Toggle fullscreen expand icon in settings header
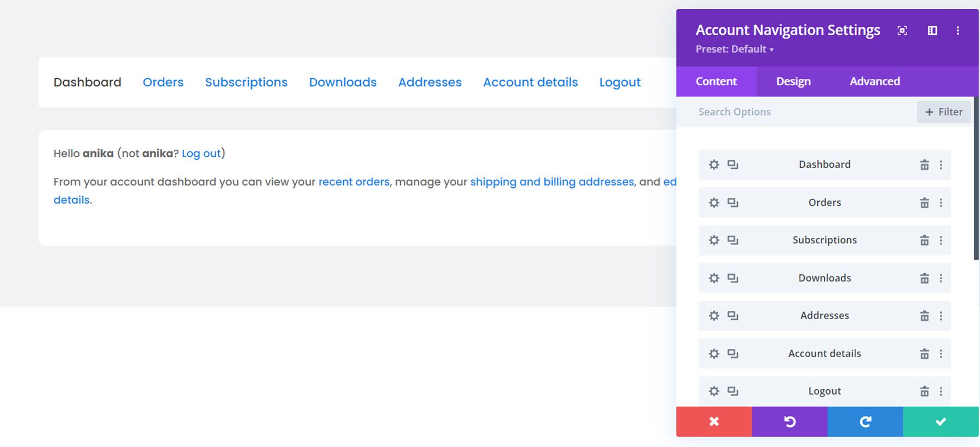 point(902,30)
